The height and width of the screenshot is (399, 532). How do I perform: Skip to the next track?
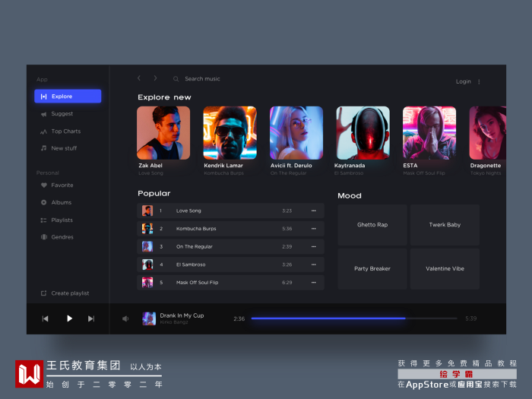(x=91, y=318)
